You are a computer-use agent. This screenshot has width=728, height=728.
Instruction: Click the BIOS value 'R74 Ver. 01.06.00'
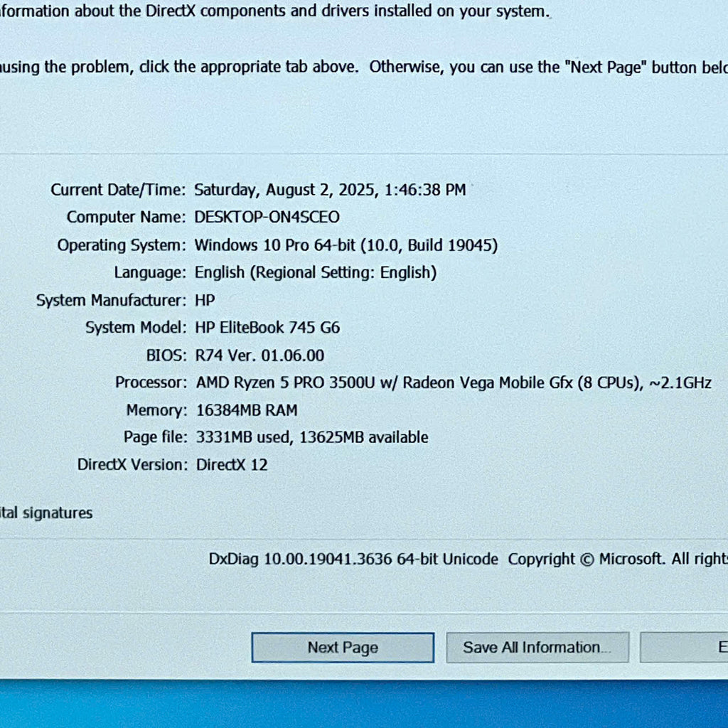click(x=259, y=355)
